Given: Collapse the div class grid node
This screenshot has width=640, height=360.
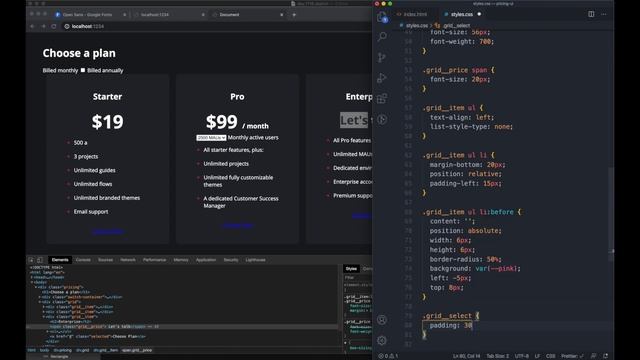Looking at the screenshot, I should coord(40,302).
